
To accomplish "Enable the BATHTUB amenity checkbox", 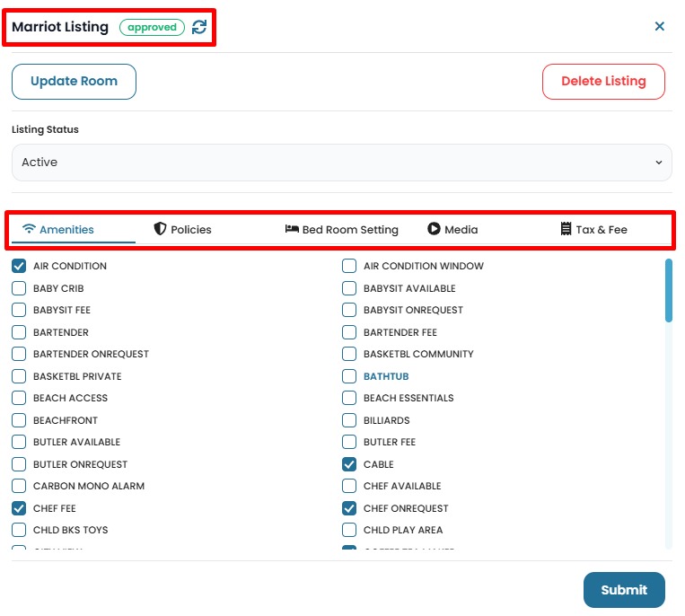I will coord(349,376).
